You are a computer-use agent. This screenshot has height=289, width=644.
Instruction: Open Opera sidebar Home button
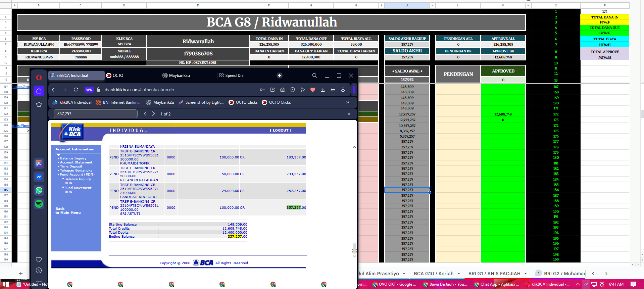pyautogui.click(x=39, y=91)
